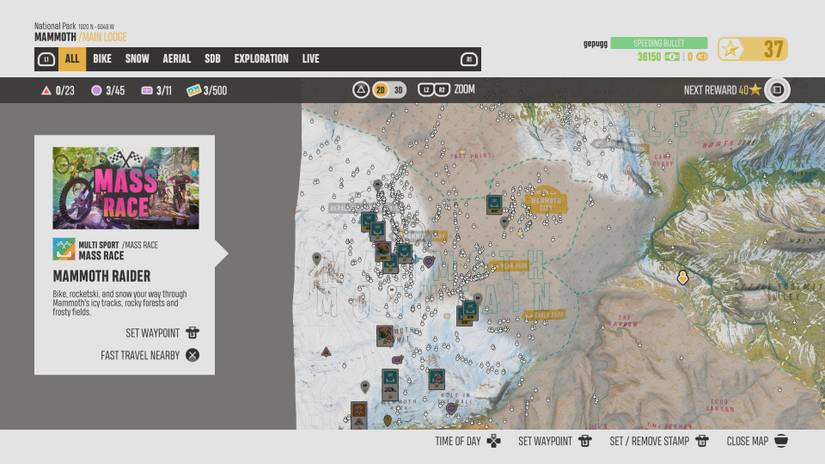Click the Speeding Bullet progress bar
This screenshot has height=464, width=825.
tap(659, 43)
